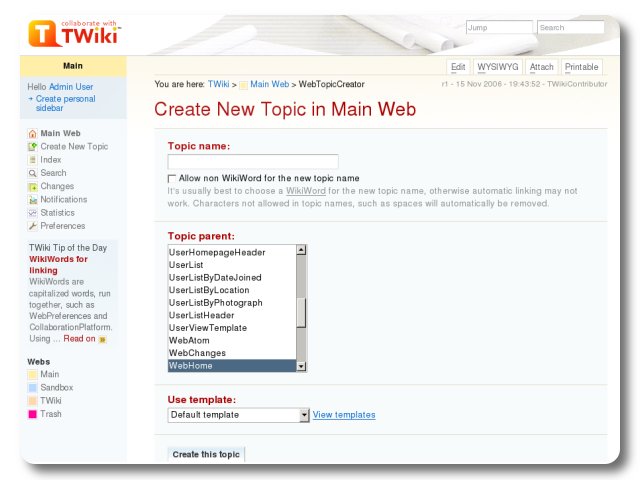Click the Preferences wrench icon
Viewport: 640px width, 480px height.
click(x=33, y=226)
